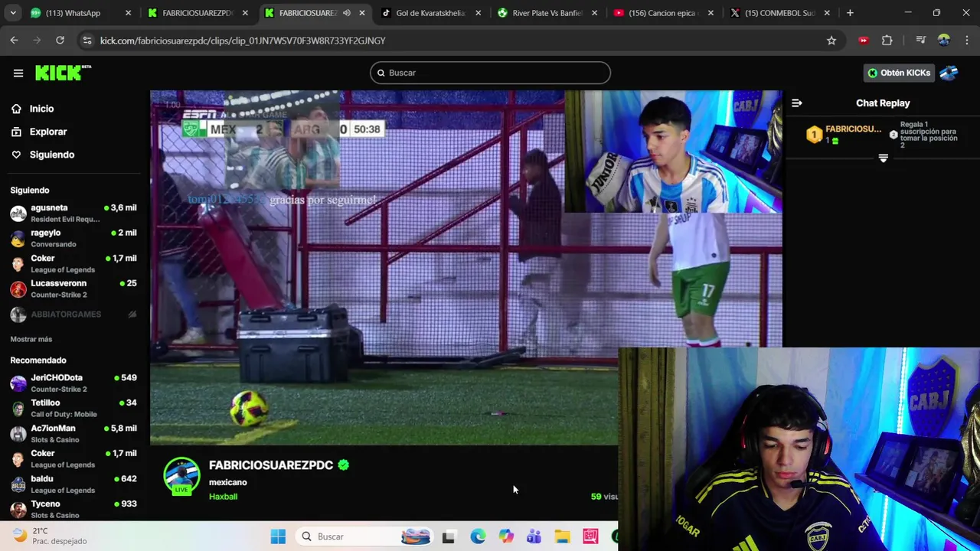980x551 pixels.
Task: Click Mostrar más under Siguiendo
Action: pyautogui.click(x=31, y=339)
